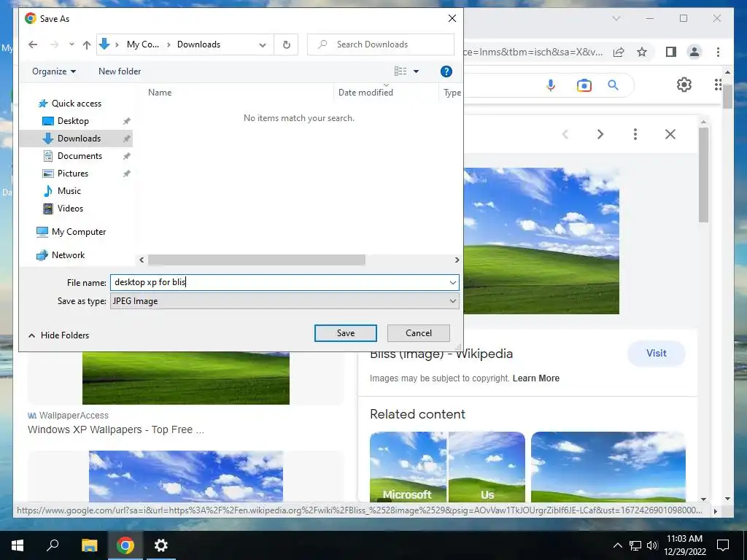Open Chrome's three-dot menu
Viewport: 747px width, 560px height.
[x=718, y=52]
